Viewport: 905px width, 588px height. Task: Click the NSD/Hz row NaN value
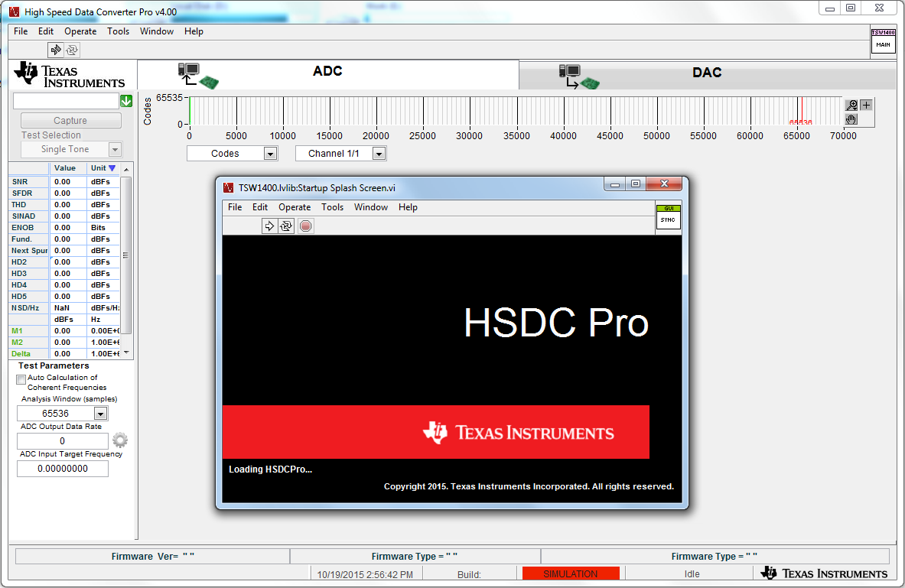coord(68,307)
